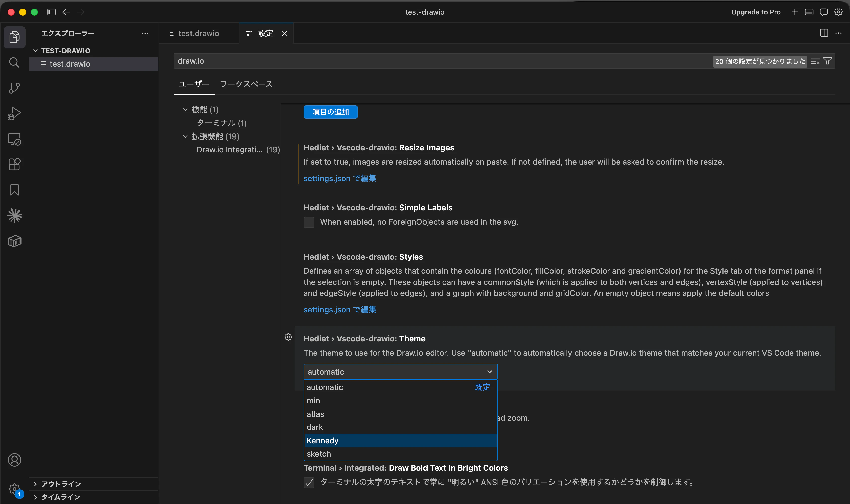Open the Bookmarks icon in activity bar
Image resolution: width=850 pixels, height=504 pixels.
pyautogui.click(x=14, y=190)
